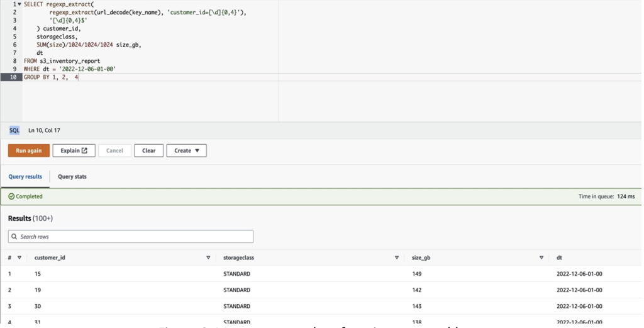Collapse the code fold arrow on line 1
Viewport: 644px width, 328px height.
[19, 4]
